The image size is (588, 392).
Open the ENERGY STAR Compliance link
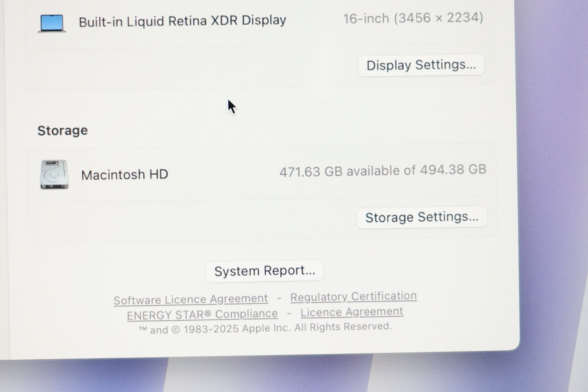202,314
